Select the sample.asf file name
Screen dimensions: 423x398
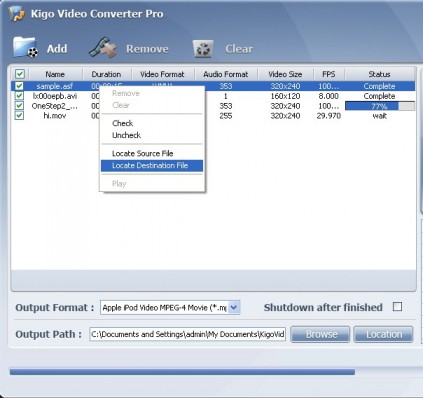[x=54, y=86]
